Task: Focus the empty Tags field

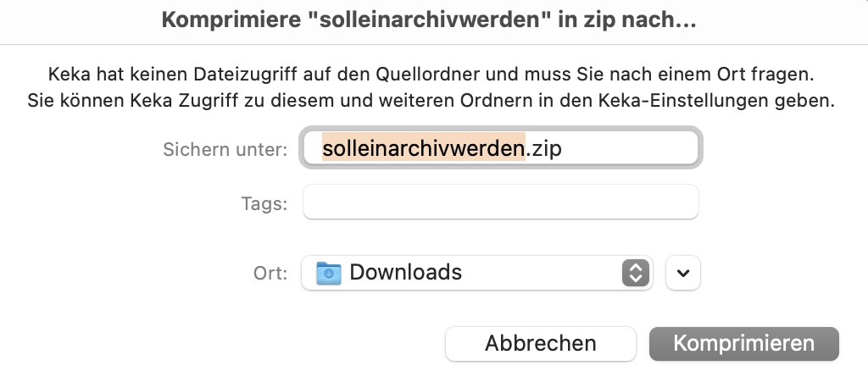Action: (x=501, y=202)
